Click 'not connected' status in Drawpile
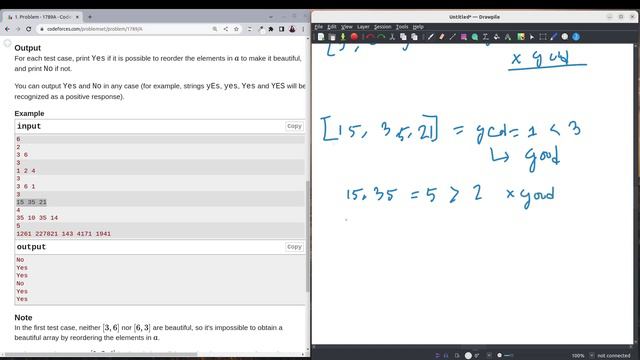The height and width of the screenshot is (360, 640). pos(613,356)
